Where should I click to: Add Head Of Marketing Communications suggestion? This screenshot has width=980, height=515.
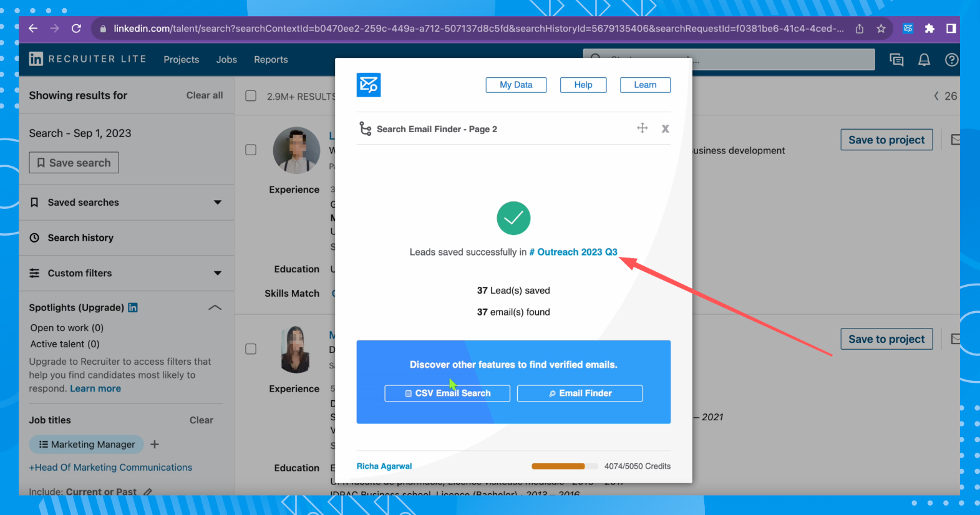[x=110, y=468]
